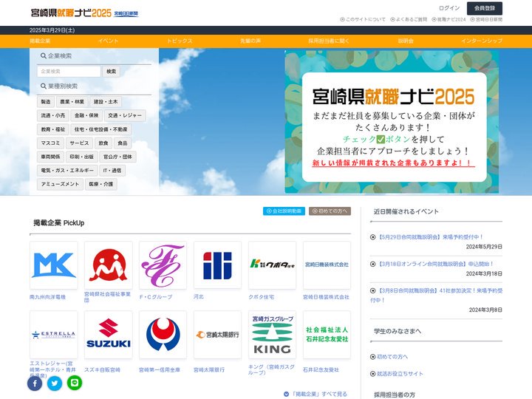Open the 3月8日合同就職説明会 event link
The image size is (532, 399).
tap(437, 296)
